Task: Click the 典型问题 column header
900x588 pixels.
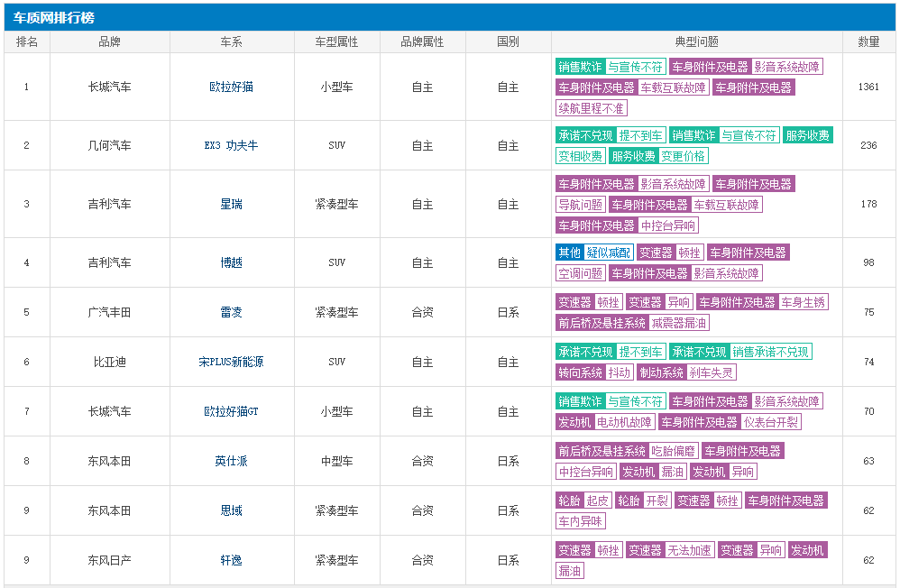Action: click(697, 41)
